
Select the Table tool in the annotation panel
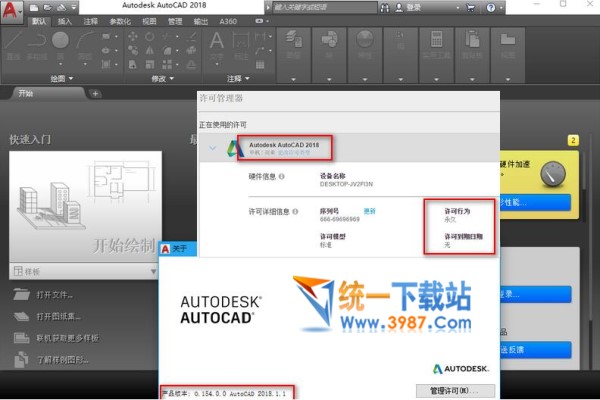coord(260,64)
